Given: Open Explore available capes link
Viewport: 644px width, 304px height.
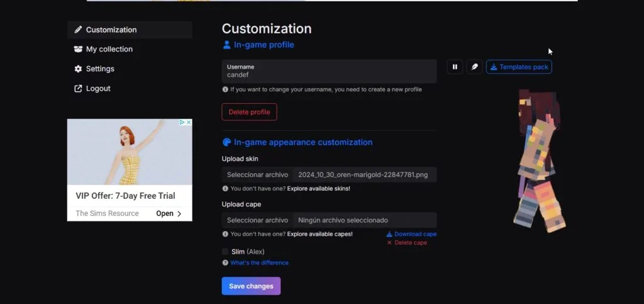Looking at the screenshot, I should coord(320,234).
